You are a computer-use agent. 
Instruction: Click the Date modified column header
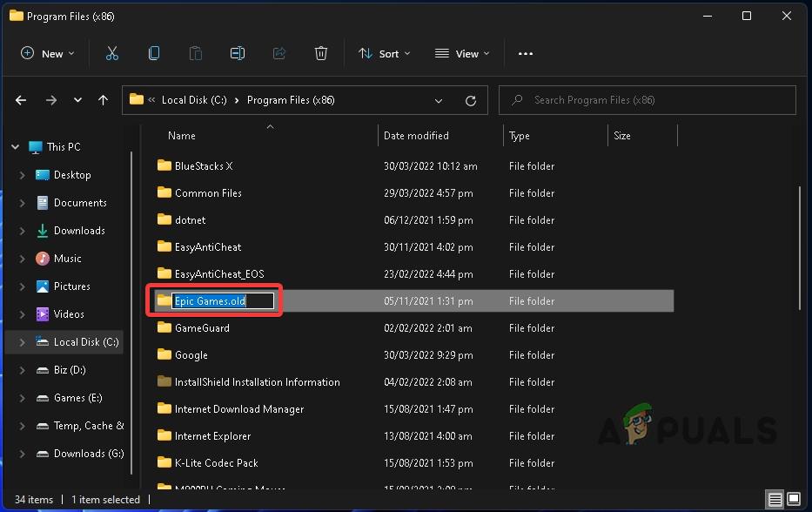tap(416, 136)
